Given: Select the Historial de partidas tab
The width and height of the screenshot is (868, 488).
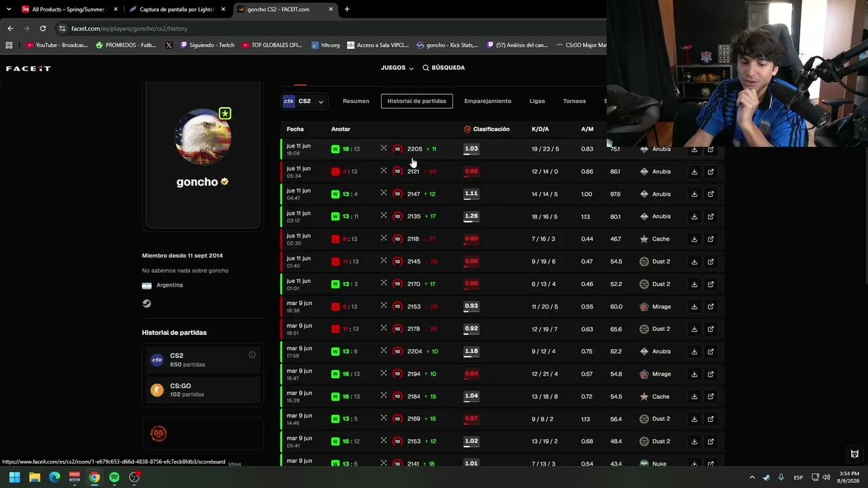Looking at the screenshot, I should point(417,101).
